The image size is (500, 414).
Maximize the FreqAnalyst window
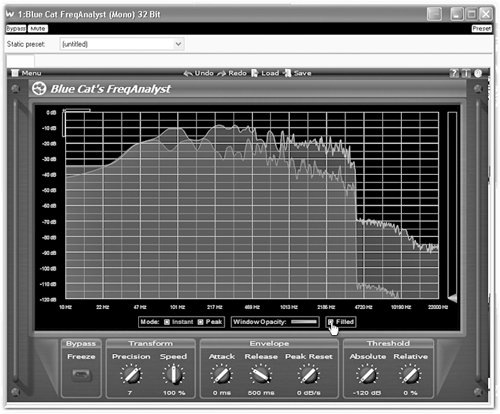point(471,14)
